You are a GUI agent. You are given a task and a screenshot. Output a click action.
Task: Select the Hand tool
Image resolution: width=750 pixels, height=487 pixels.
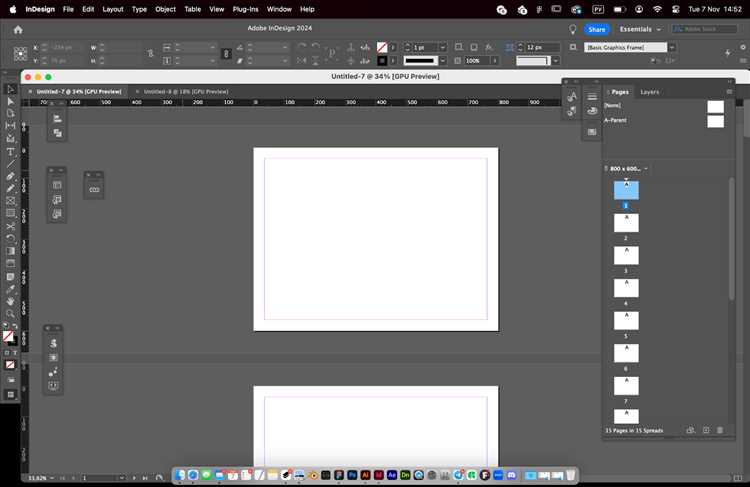[x=11, y=301]
